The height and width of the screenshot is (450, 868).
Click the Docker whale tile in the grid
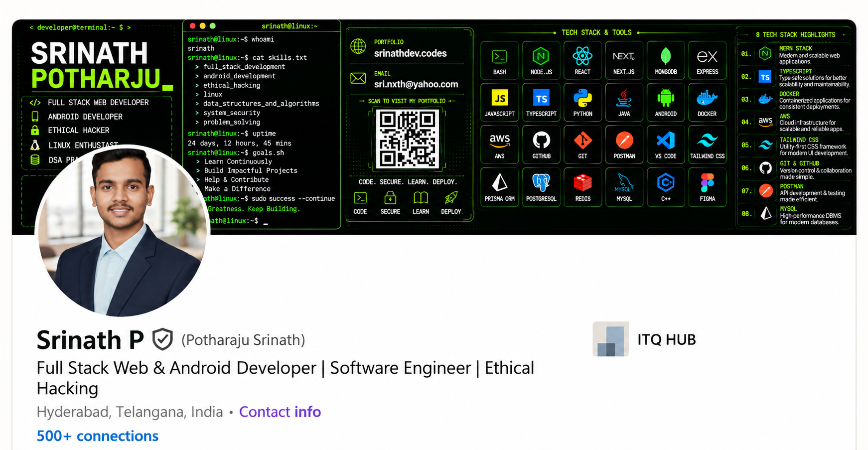click(707, 102)
